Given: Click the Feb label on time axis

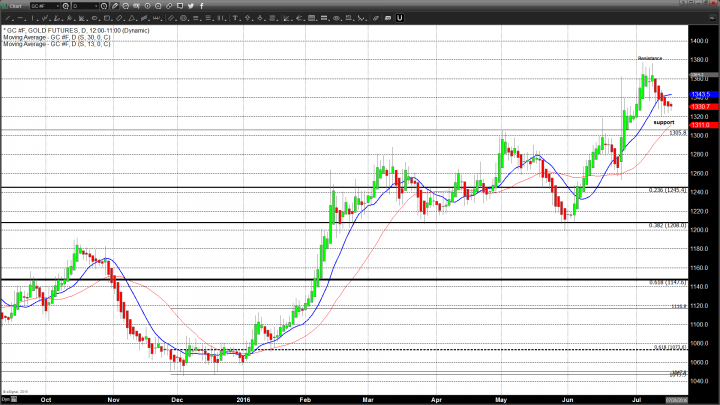Looking at the screenshot, I should [305, 400].
